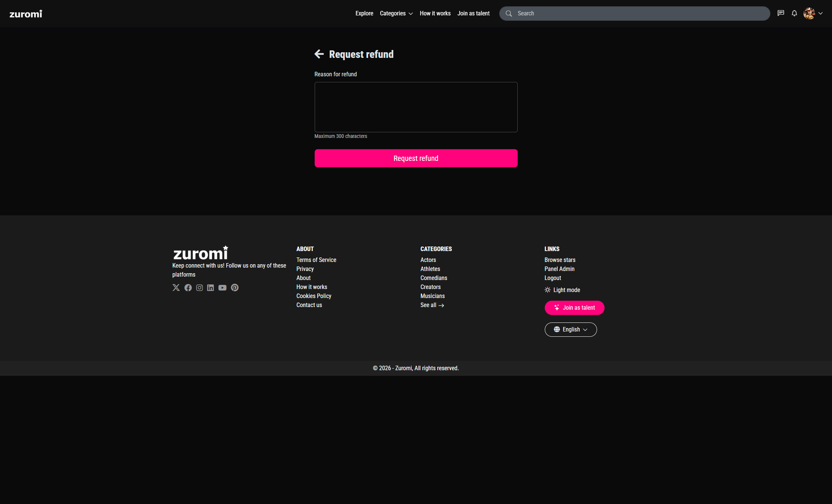Go to Explore in top navigation
Screen dimensions: 832x504
[364, 13]
